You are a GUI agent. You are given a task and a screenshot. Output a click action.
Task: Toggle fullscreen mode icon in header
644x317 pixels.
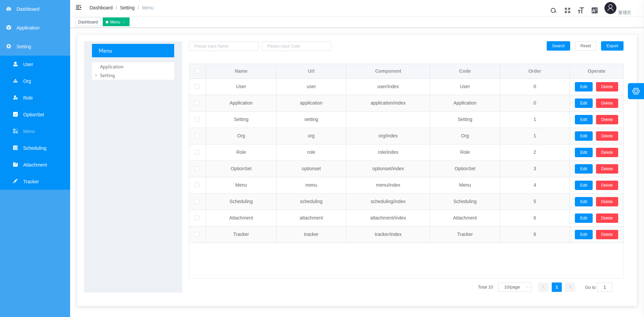pyautogui.click(x=567, y=10)
